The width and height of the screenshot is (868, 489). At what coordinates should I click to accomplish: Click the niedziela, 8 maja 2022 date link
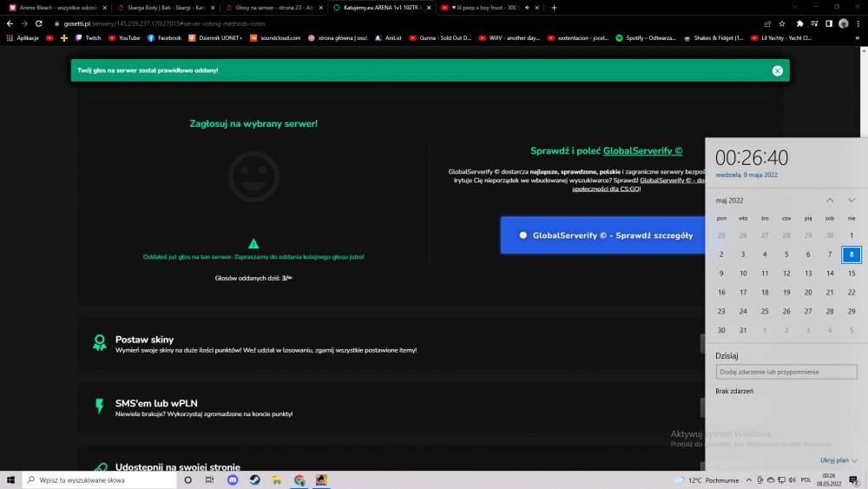pyautogui.click(x=746, y=175)
